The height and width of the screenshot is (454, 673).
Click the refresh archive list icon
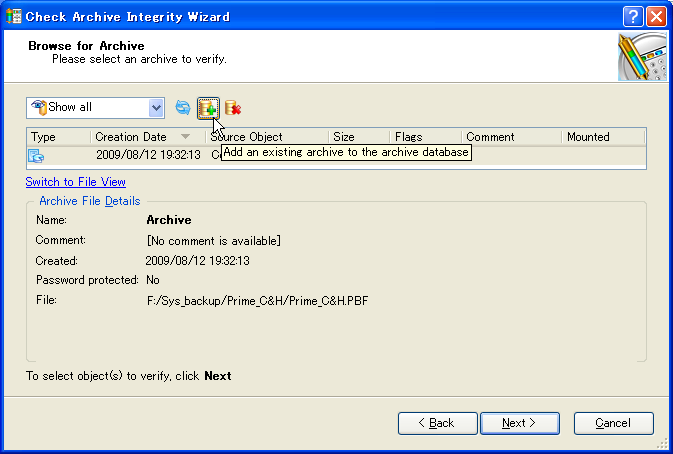[183, 108]
